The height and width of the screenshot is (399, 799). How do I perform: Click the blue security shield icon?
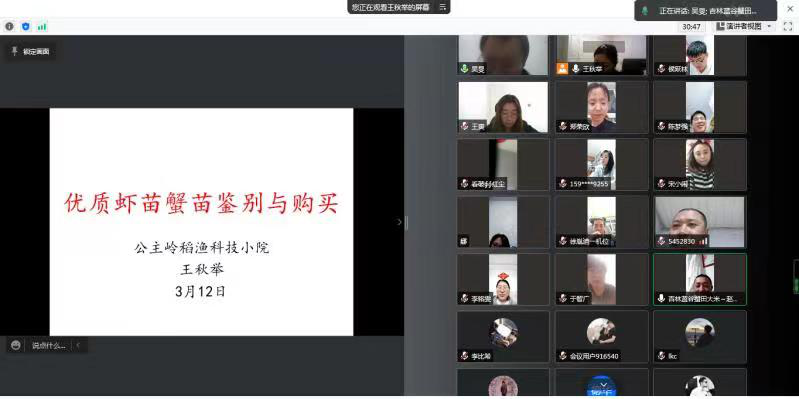coord(25,26)
